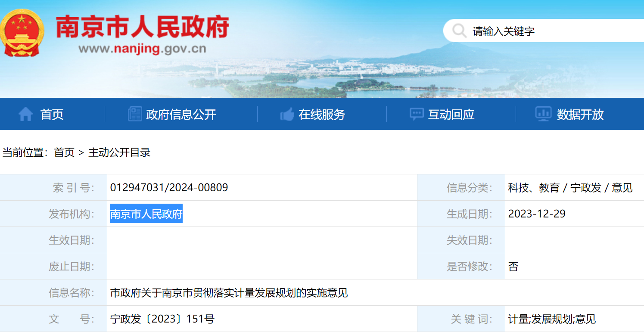Open the 首页 navigation menu item
The width and height of the screenshot is (644, 332).
coord(52,114)
